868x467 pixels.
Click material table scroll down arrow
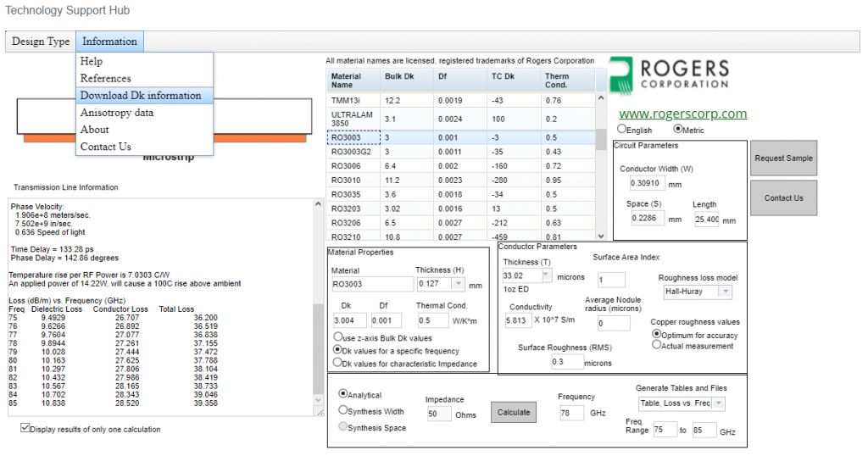coord(601,236)
